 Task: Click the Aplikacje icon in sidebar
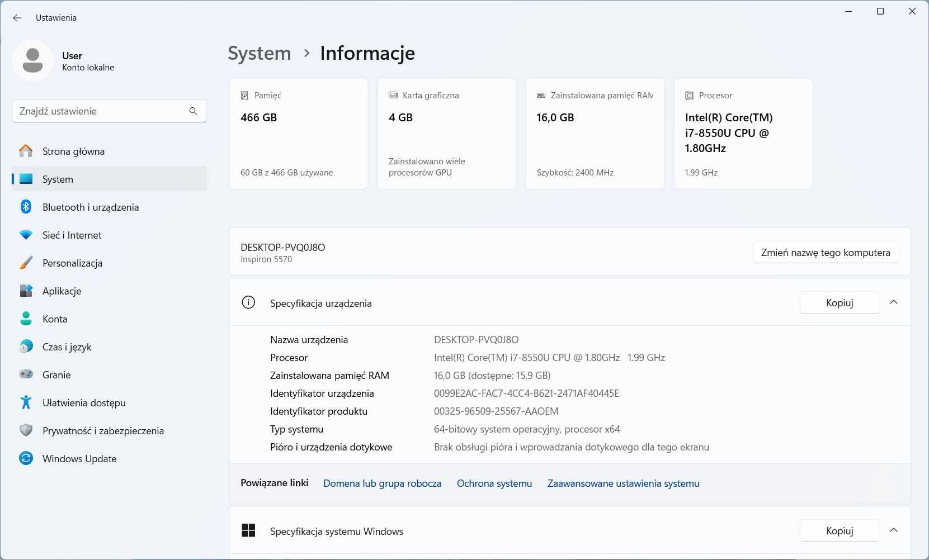[26, 291]
